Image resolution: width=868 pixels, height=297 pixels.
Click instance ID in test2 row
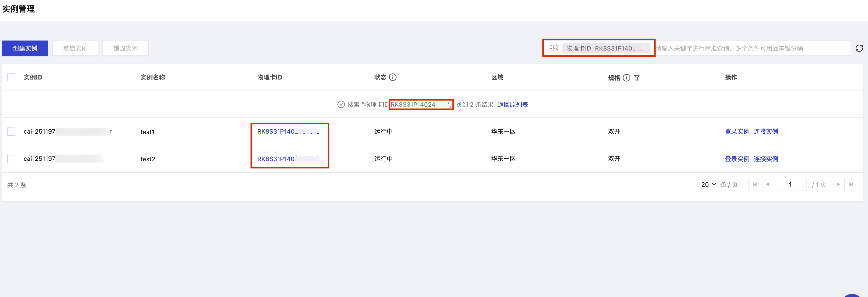pyautogui.click(x=63, y=159)
